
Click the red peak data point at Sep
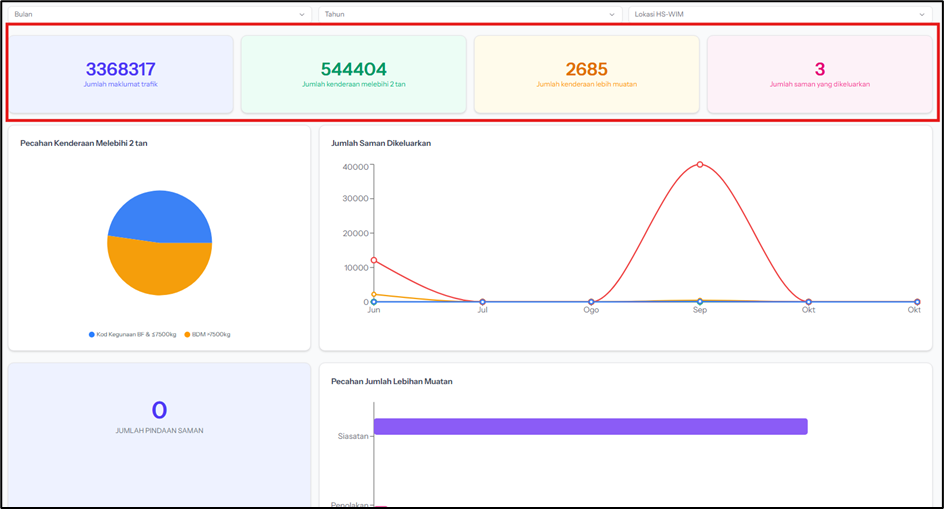(x=700, y=164)
